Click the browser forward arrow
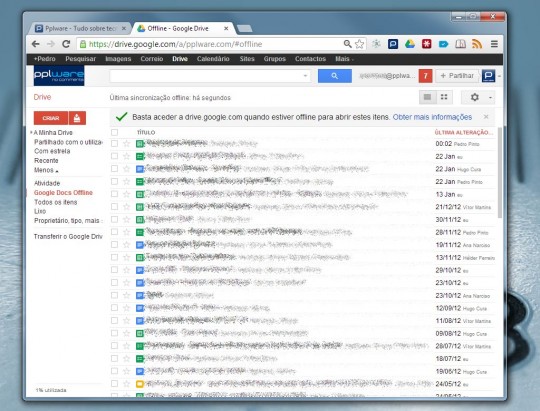Image resolution: width=540 pixels, height=411 pixels. tap(51, 44)
